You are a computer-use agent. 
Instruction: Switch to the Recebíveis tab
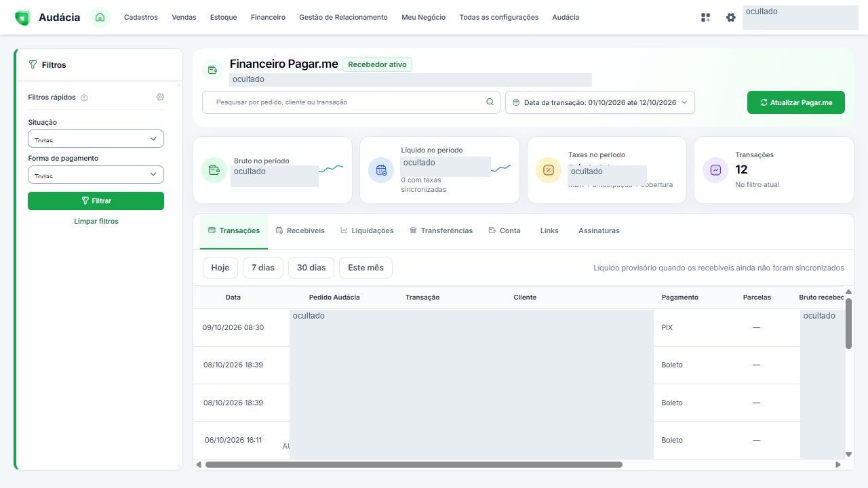[x=300, y=231]
